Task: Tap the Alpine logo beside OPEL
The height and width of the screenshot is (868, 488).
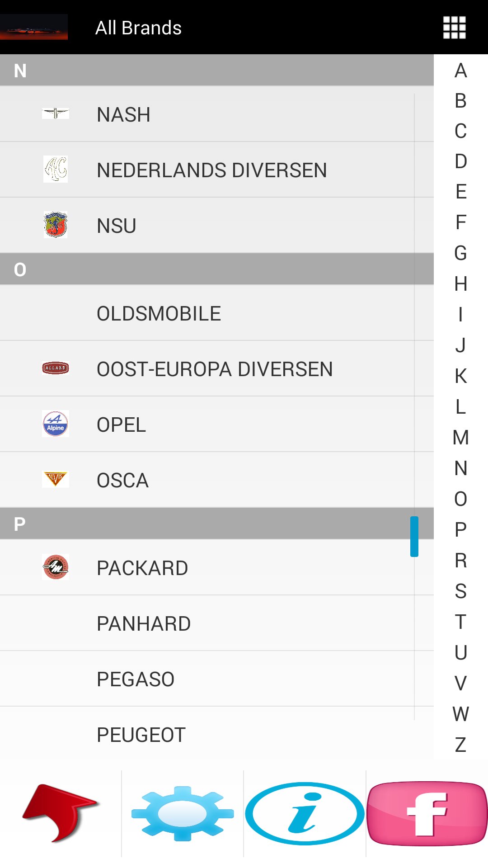Action: (56, 424)
